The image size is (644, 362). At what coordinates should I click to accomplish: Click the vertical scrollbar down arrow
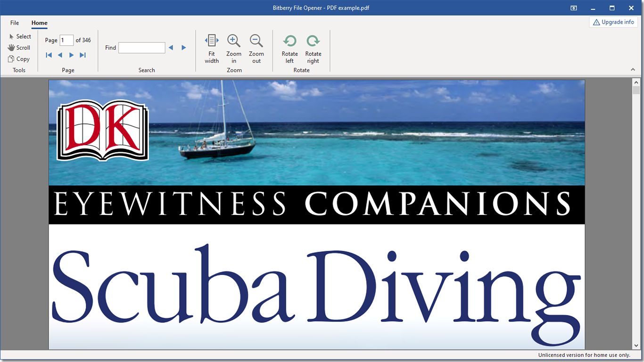(x=636, y=346)
